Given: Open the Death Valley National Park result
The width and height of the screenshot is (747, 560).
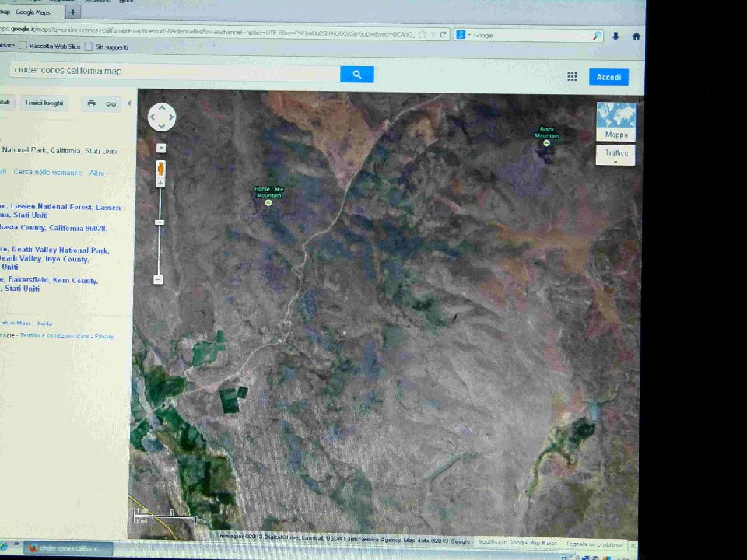Looking at the screenshot, I should [54, 258].
